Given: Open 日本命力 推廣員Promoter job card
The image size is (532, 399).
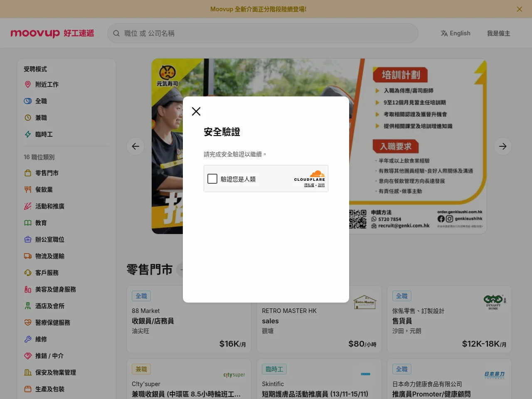Looking at the screenshot, I should pos(449,379).
